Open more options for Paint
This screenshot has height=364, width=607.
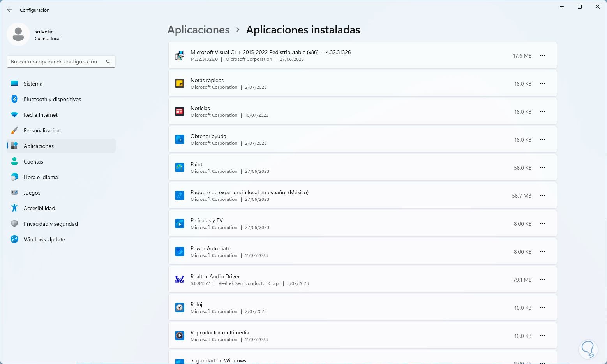[543, 168]
